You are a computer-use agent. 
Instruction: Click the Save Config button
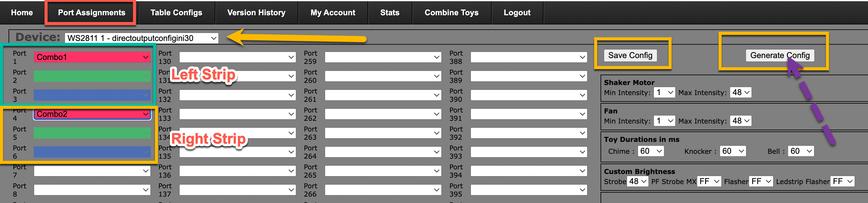click(x=630, y=55)
